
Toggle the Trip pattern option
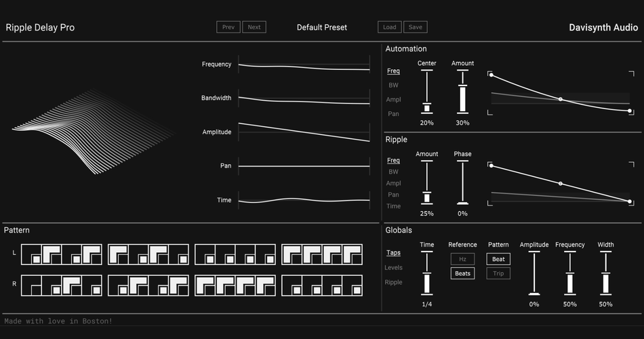click(498, 273)
